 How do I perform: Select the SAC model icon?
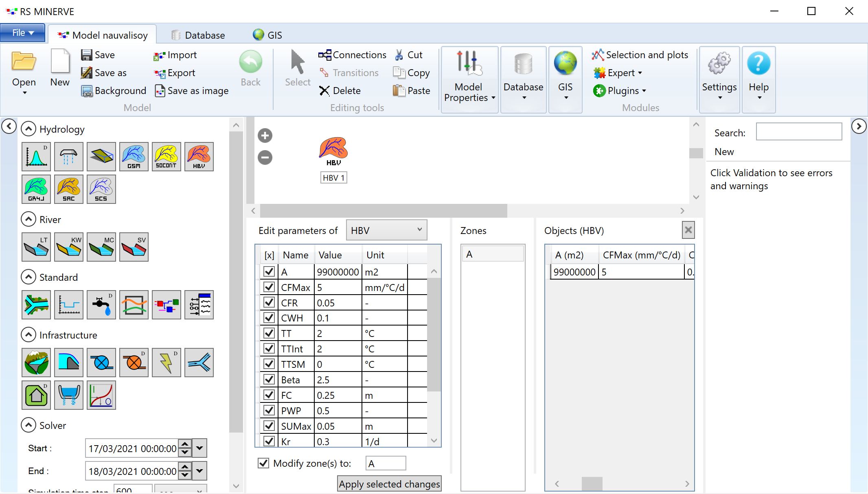click(69, 189)
